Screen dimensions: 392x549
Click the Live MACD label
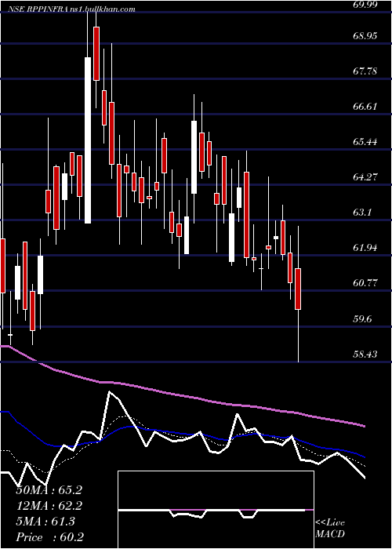point(330,529)
